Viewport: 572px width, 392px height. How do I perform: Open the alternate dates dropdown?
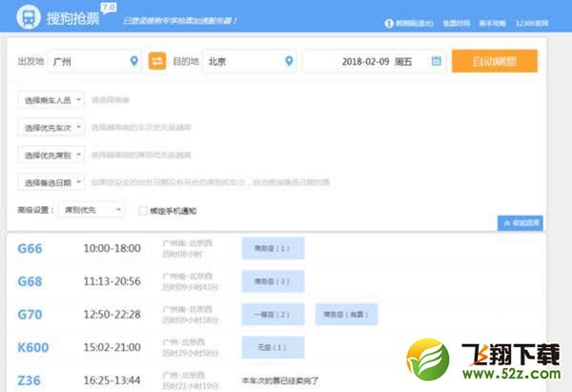pyautogui.click(x=51, y=182)
